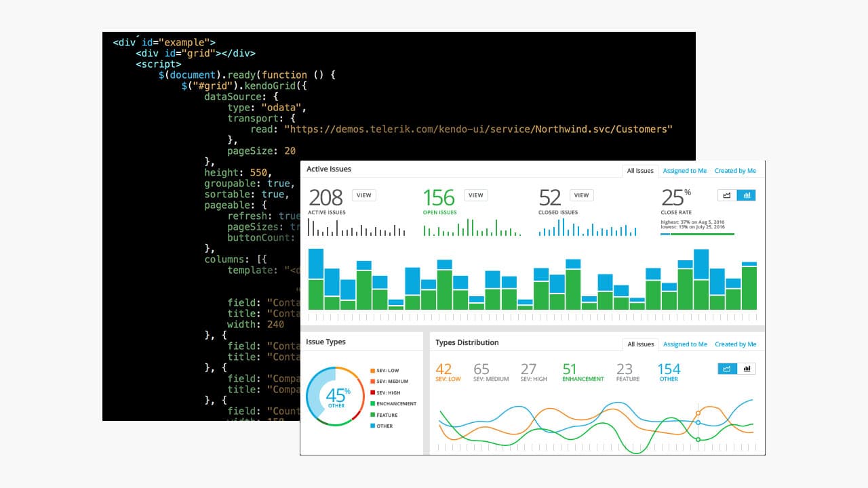
Task: Open the Created by Me filter in Types Distribution
Action: point(736,344)
